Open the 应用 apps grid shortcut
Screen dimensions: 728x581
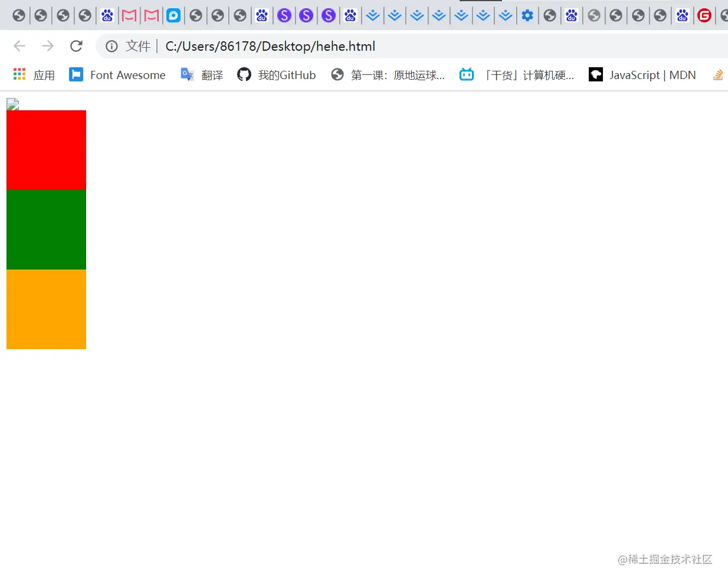click(x=34, y=75)
